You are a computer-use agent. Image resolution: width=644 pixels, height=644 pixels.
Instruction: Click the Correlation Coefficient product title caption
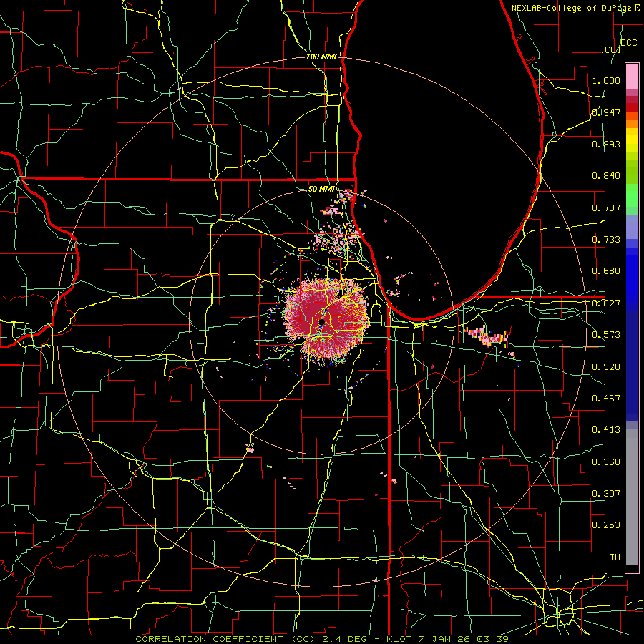[322, 639]
